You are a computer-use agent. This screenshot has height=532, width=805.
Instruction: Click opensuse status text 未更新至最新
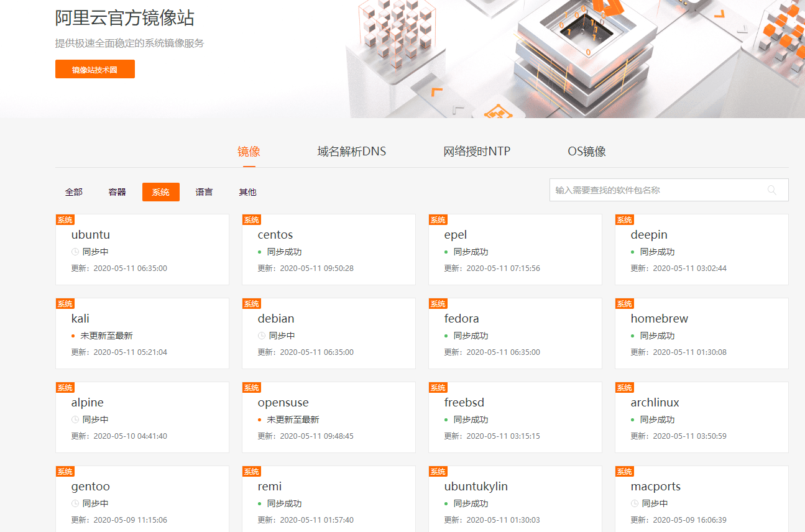(293, 420)
